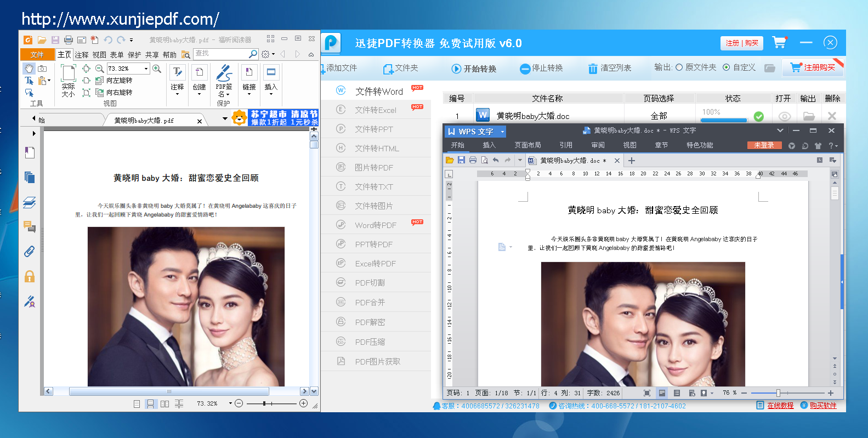The image size is (868, 438).
Task: Adjust the Foxit zoom slider at bottom
Action: coord(264,403)
